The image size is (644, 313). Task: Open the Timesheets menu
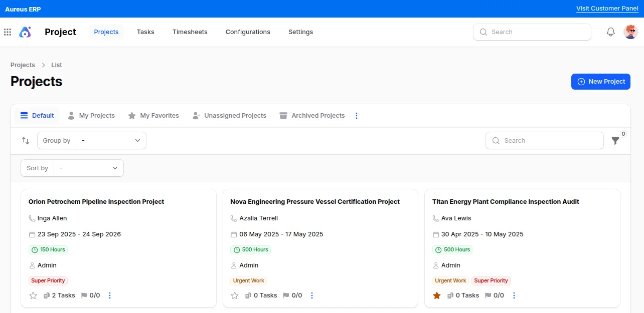(190, 32)
